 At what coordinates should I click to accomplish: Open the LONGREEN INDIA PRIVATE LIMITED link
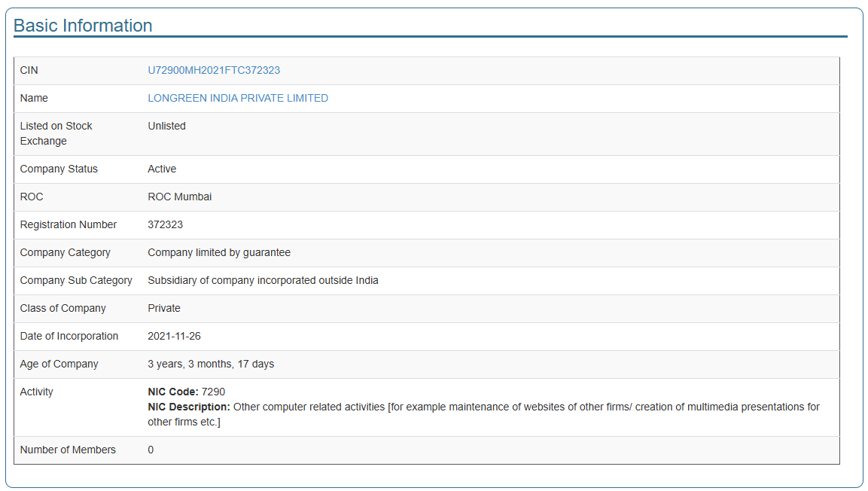point(238,98)
